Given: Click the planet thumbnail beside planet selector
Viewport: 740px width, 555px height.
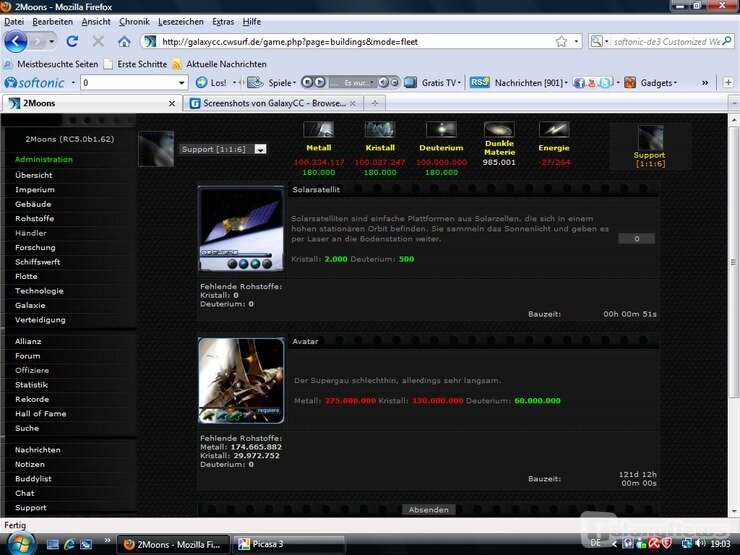Looking at the screenshot, I should (x=156, y=149).
